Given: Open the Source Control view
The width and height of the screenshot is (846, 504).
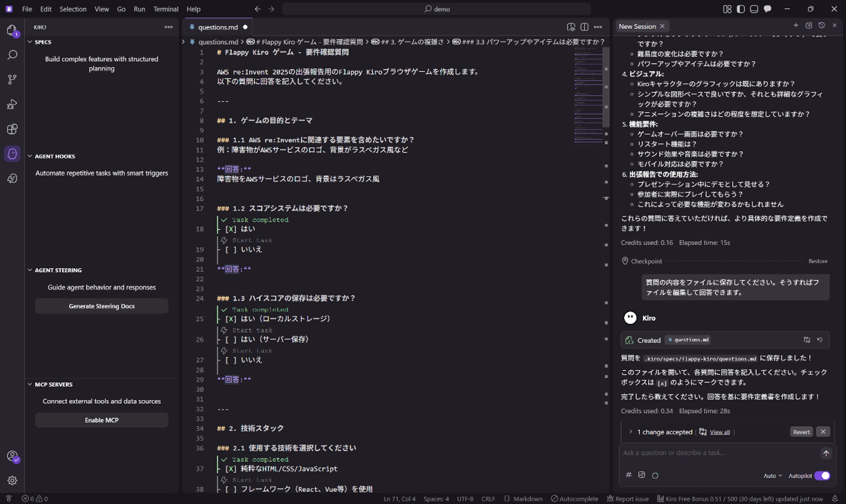Looking at the screenshot, I should pyautogui.click(x=12, y=80).
